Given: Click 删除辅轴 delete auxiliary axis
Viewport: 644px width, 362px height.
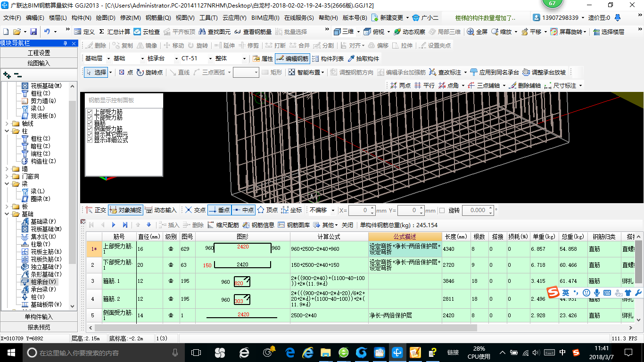Looking at the screenshot, I should pos(524,85).
